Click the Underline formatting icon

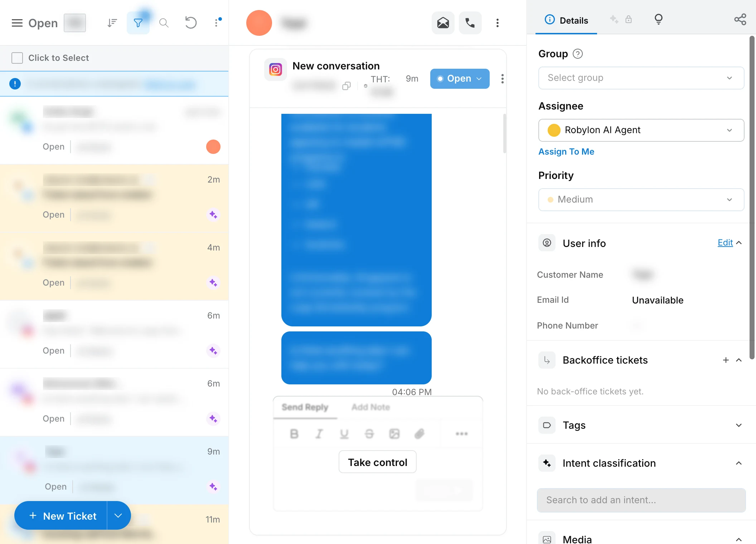tap(344, 434)
